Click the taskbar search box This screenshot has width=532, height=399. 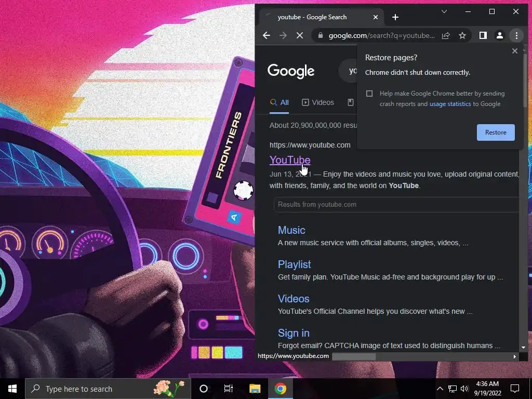point(108,389)
